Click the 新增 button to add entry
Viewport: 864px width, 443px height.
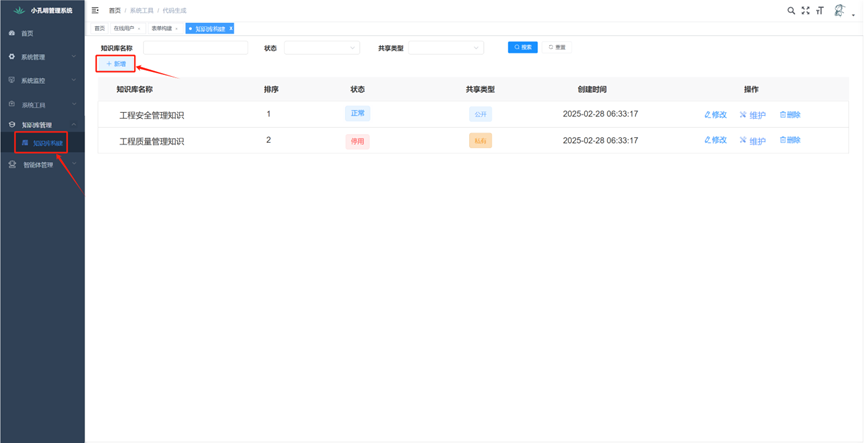pyautogui.click(x=116, y=64)
